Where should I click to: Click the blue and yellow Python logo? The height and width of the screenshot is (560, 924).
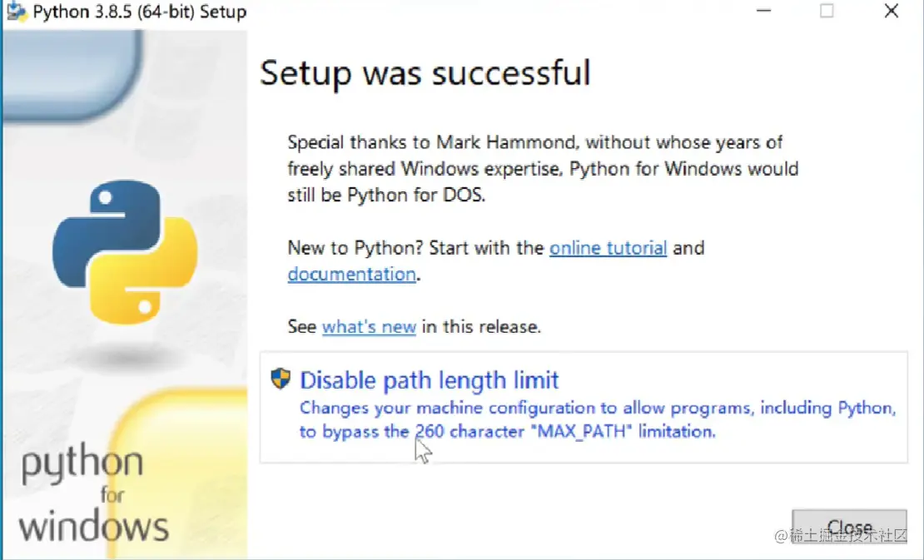(x=125, y=251)
